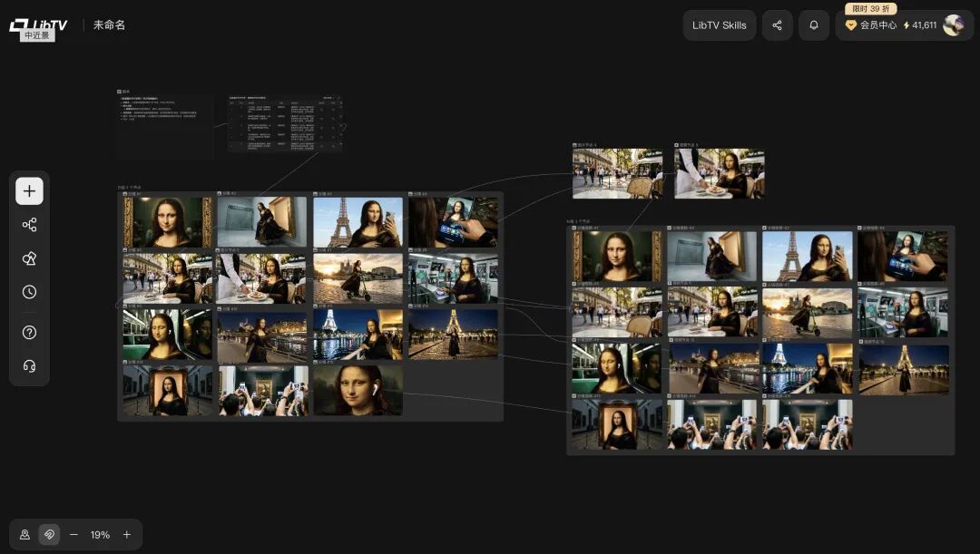Image resolution: width=980 pixels, height=554 pixels.
Task: Select the script text node at top left
Action: click(x=166, y=127)
